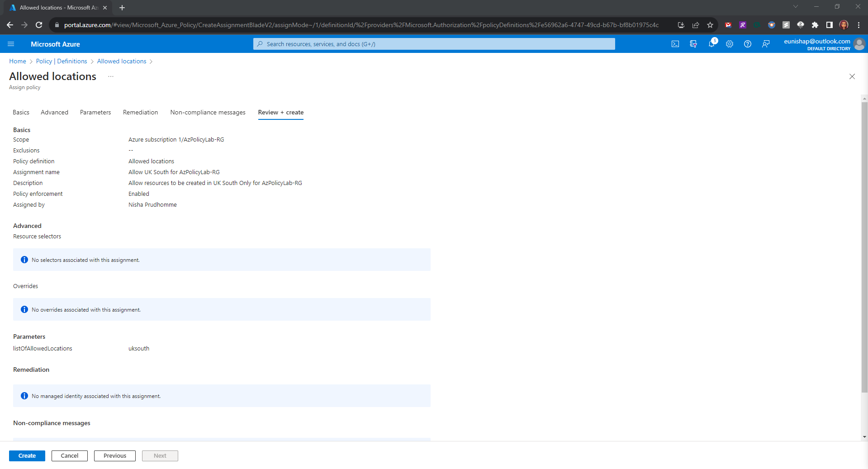Open the Directories and subscriptions filter icon

click(x=693, y=44)
